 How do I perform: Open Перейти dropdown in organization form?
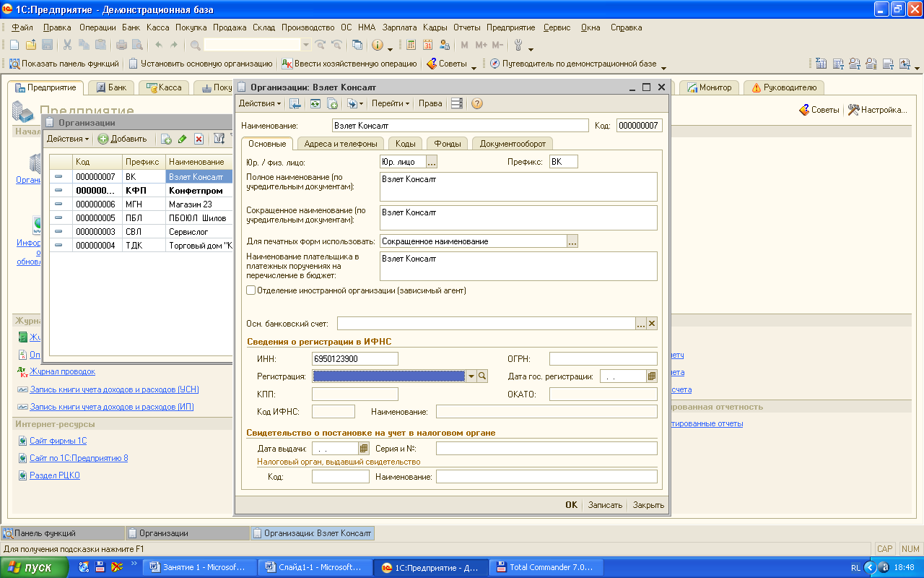coord(391,103)
